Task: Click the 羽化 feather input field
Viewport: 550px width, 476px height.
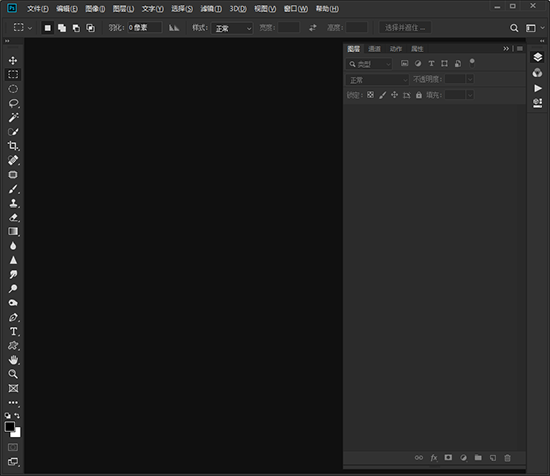Action: [x=144, y=27]
